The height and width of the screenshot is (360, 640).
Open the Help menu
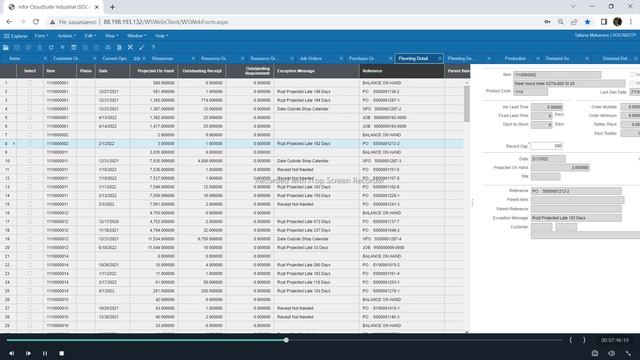pyautogui.click(x=162, y=36)
